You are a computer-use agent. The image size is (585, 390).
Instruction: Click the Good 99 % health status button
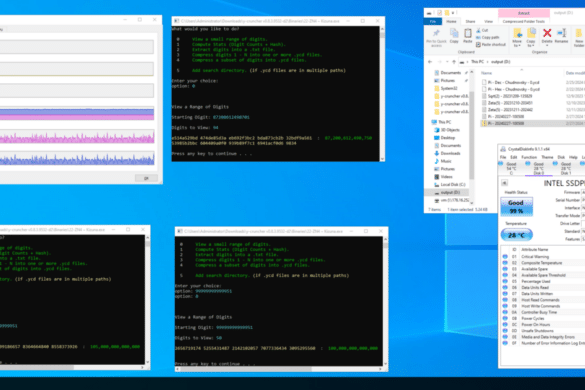point(516,207)
